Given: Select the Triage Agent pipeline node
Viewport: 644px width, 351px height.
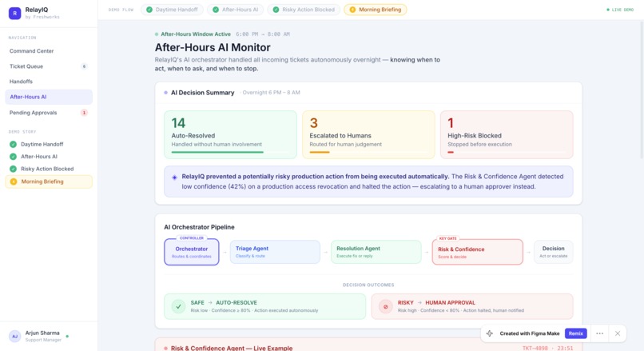Looking at the screenshot, I should (275, 252).
